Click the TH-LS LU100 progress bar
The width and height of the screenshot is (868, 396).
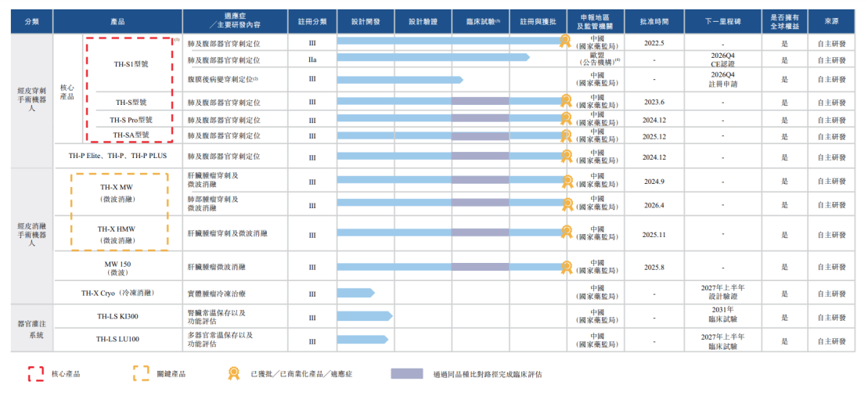(x=362, y=339)
